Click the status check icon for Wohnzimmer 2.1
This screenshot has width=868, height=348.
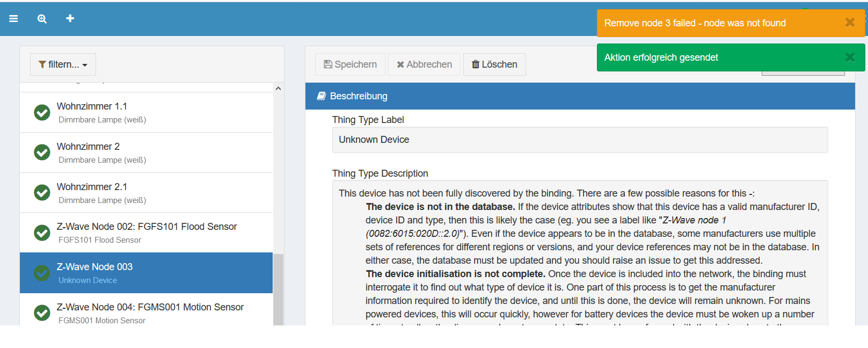tap(42, 192)
